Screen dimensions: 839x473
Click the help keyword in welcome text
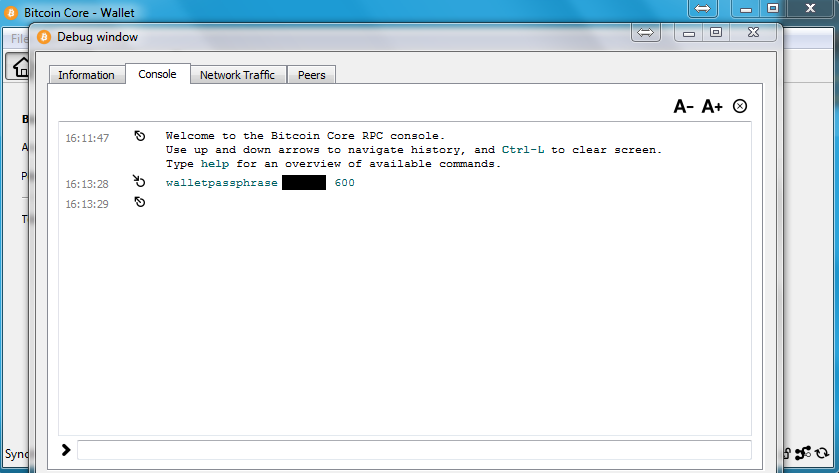(x=215, y=164)
